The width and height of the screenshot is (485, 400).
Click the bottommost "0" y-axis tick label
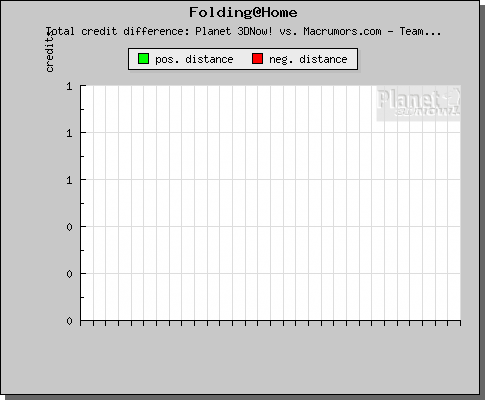click(69, 321)
